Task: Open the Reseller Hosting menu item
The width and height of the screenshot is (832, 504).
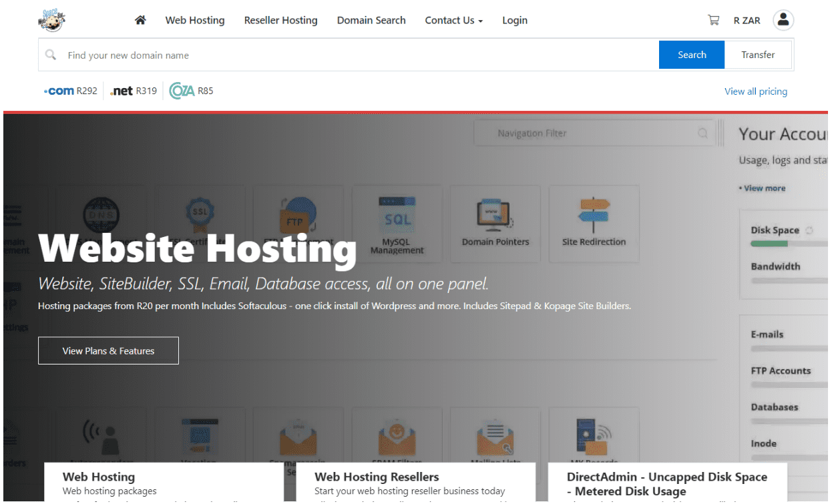Action: [281, 20]
